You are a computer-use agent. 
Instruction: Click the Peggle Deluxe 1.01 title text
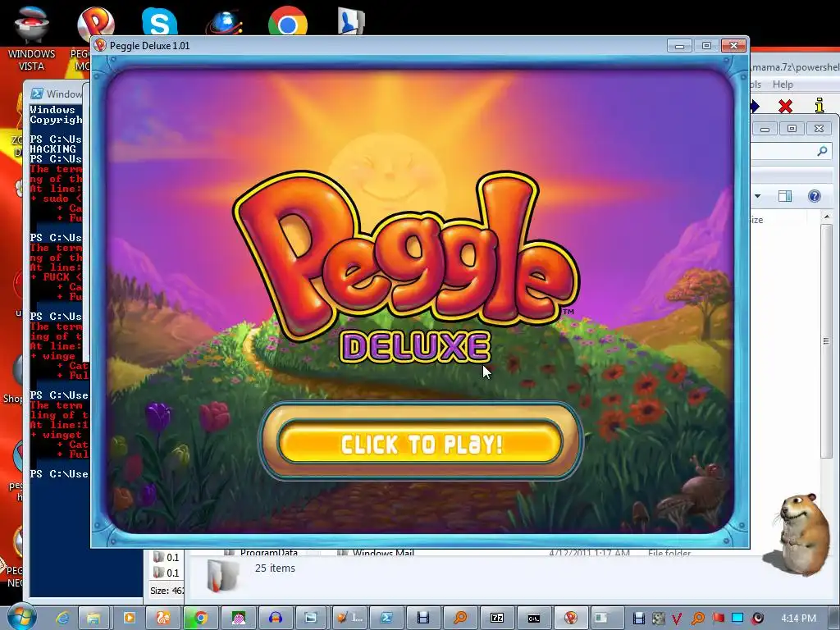[x=149, y=46]
